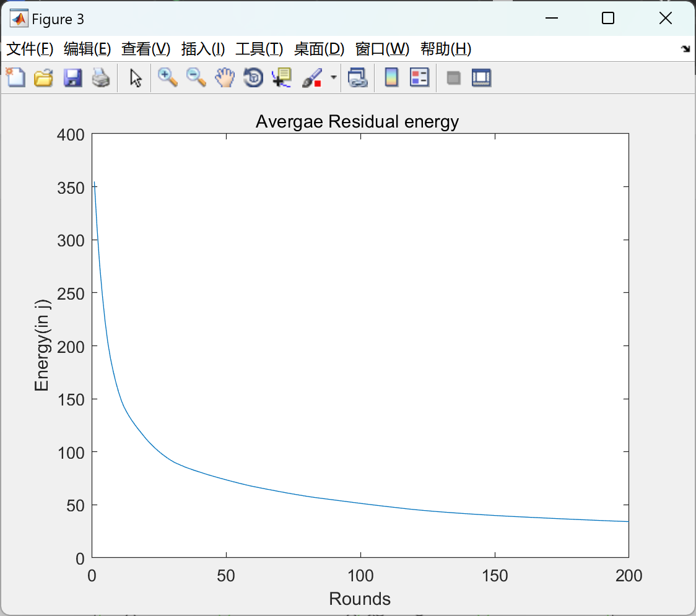Open the 窗口(W) menu
The width and height of the screenshot is (696, 616).
[382, 48]
